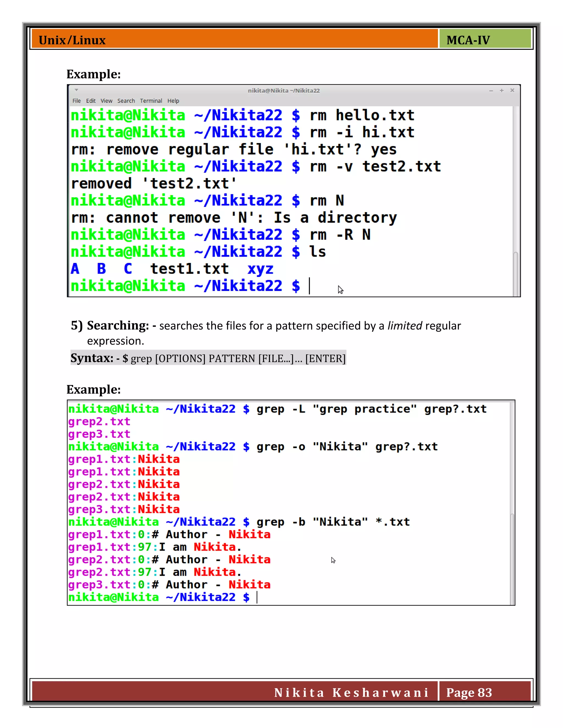Click the 'rm hello.txt' command text
The image size is (563, 728).
point(362,115)
